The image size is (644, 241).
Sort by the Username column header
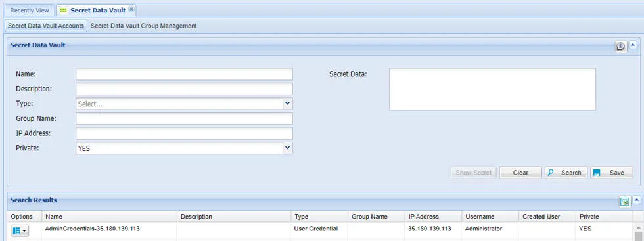[x=490, y=216]
